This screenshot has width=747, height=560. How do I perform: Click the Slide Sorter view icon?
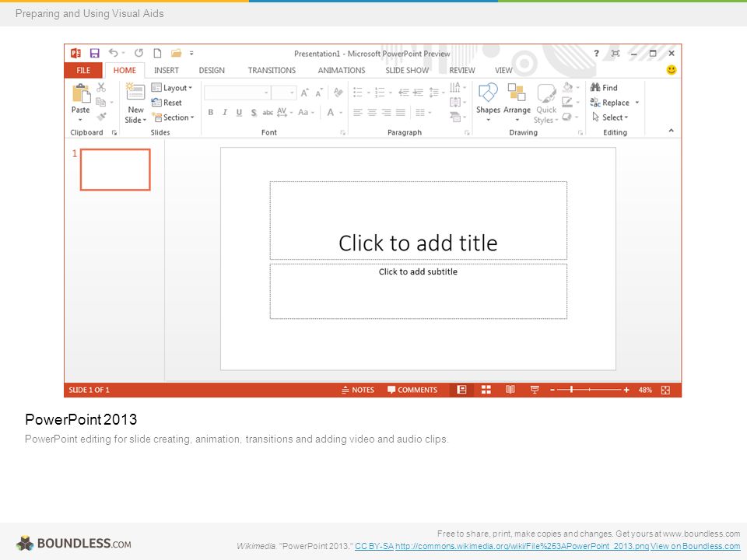coord(486,390)
